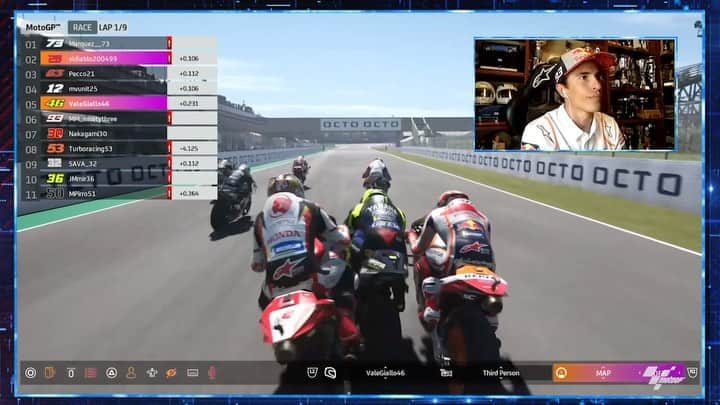Click the yellow 36 rider badge
720x405 pixels.
pyautogui.click(x=55, y=179)
